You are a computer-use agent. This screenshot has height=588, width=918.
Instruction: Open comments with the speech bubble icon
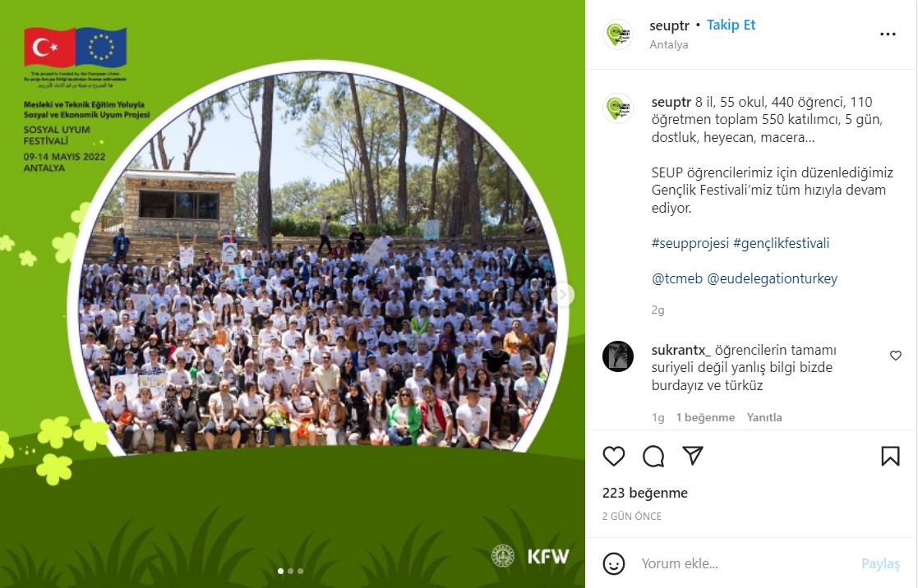pyautogui.click(x=653, y=457)
